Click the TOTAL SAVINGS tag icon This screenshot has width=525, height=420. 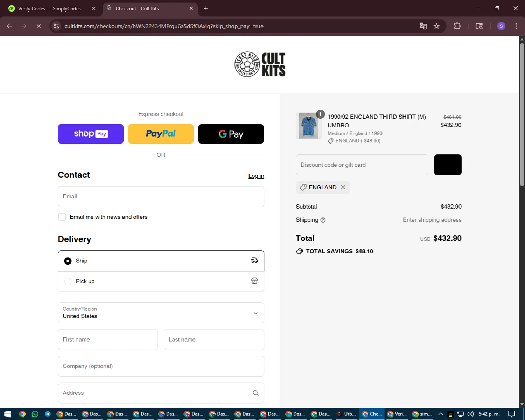coord(300,251)
